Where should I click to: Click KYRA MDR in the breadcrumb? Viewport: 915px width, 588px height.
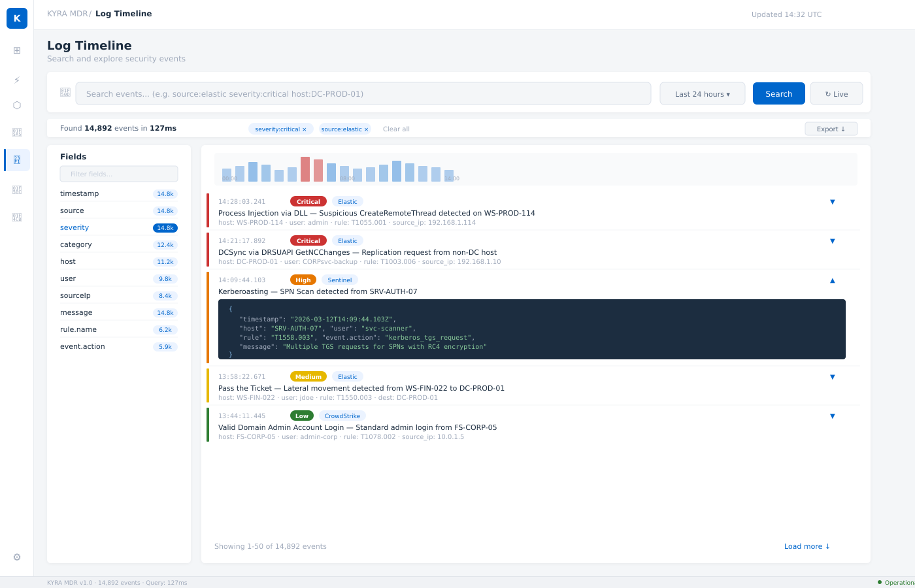pyautogui.click(x=67, y=13)
